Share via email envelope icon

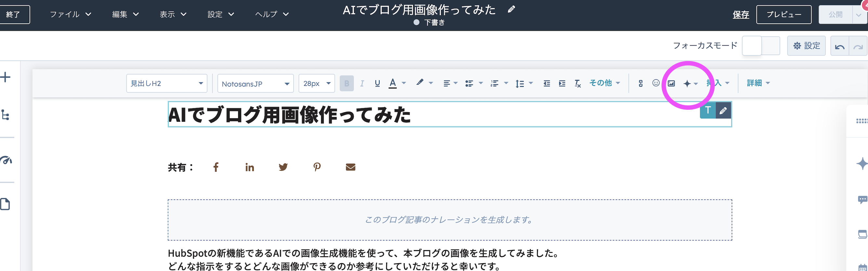click(x=350, y=167)
